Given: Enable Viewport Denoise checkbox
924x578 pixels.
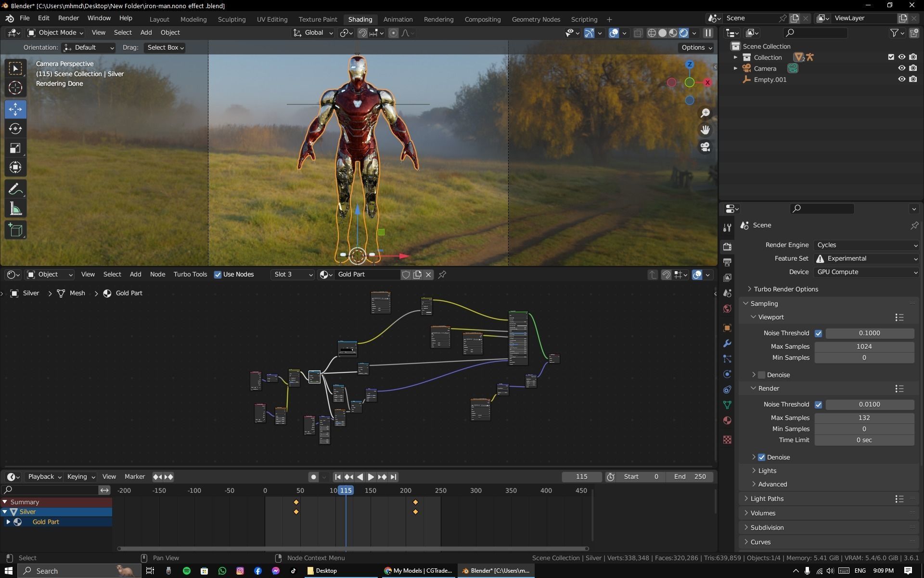Looking at the screenshot, I should pyautogui.click(x=761, y=375).
